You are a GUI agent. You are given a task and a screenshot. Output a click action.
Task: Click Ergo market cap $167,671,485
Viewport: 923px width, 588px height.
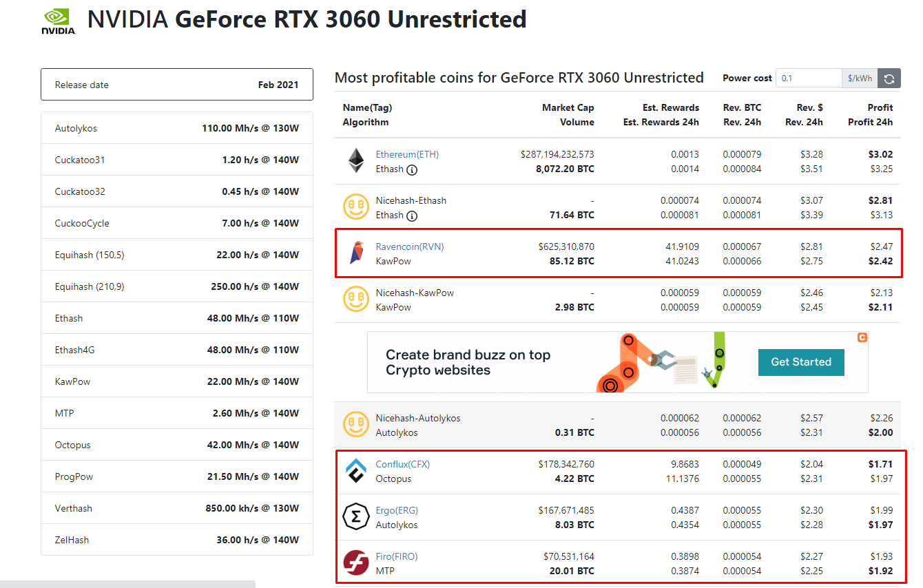pos(566,510)
